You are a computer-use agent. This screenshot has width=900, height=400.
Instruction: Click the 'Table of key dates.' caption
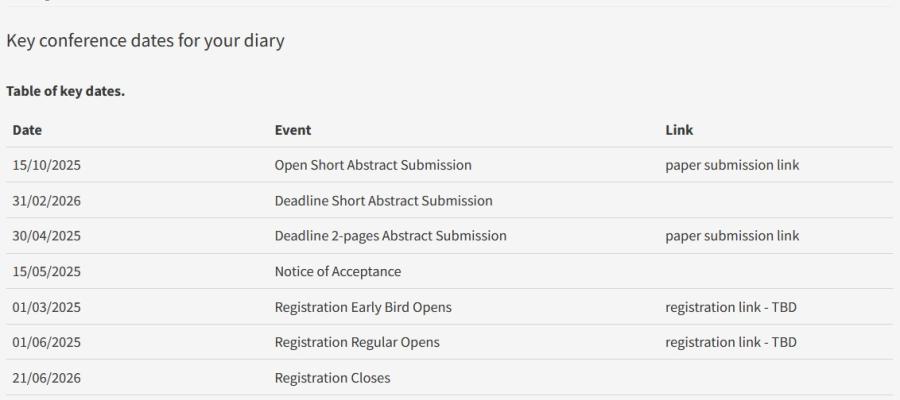tap(66, 92)
